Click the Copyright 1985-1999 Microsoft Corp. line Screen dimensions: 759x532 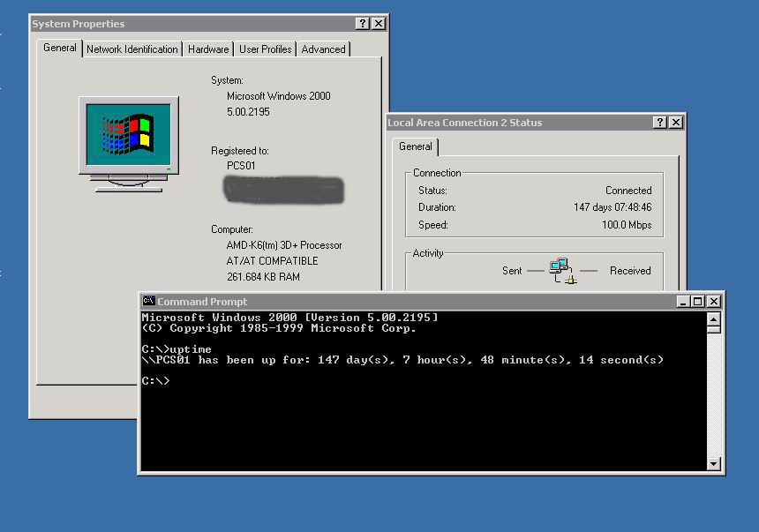[x=278, y=328]
